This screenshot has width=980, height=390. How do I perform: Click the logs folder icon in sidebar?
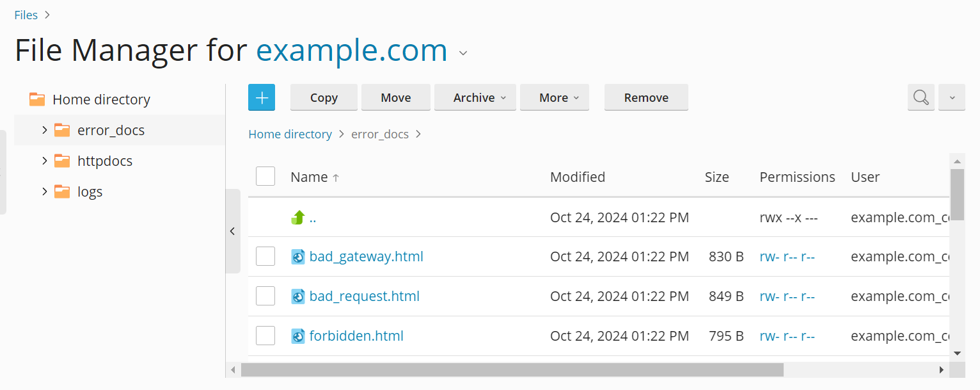(x=62, y=191)
